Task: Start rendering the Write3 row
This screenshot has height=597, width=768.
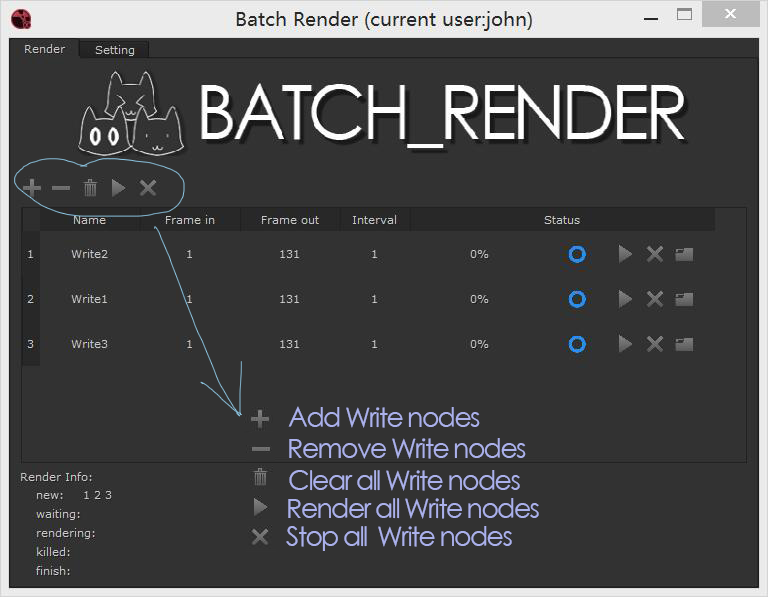Action: pos(625,344)
